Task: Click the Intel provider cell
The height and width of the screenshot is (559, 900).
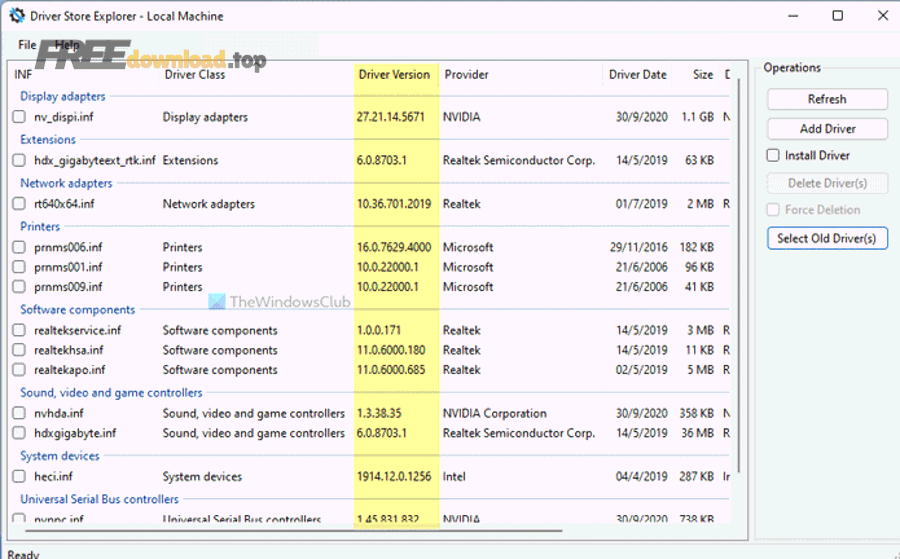Action: click(454, 476)
